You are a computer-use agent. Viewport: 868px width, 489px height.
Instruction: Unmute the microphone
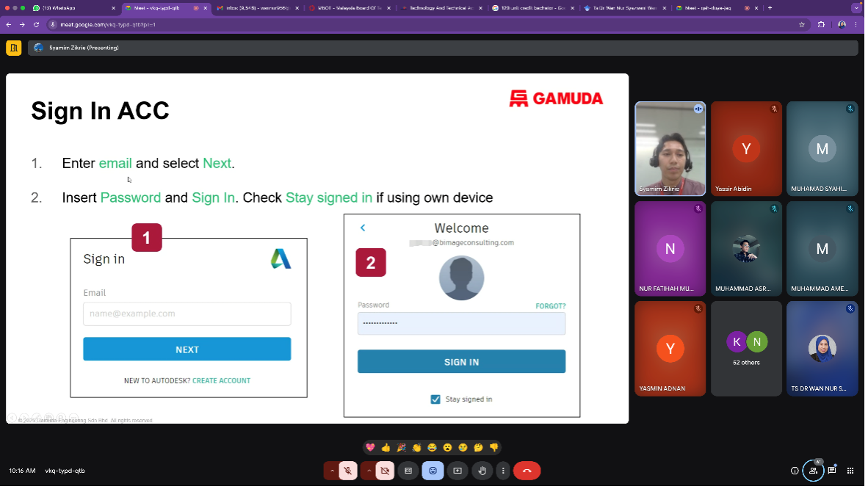(347, 471)
